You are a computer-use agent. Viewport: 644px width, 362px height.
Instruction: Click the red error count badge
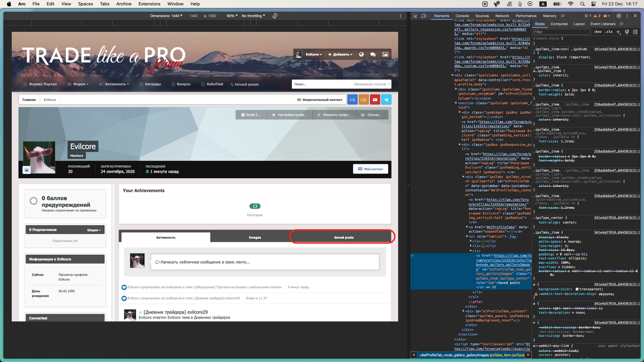588,16
